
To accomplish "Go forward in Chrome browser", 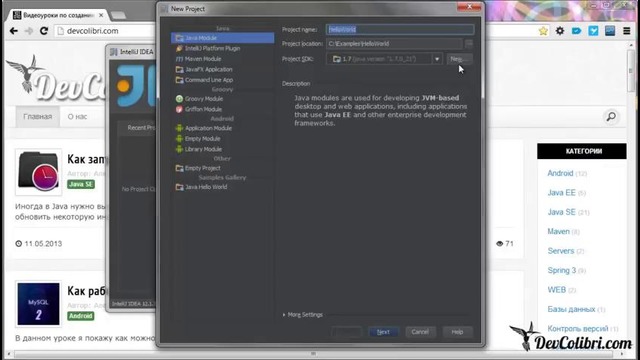I will click(x=29, y=31).
